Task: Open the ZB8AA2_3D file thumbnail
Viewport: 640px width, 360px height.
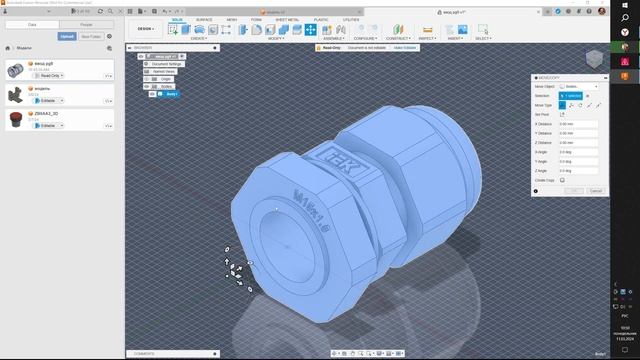Action: click(x=16, y=120)
